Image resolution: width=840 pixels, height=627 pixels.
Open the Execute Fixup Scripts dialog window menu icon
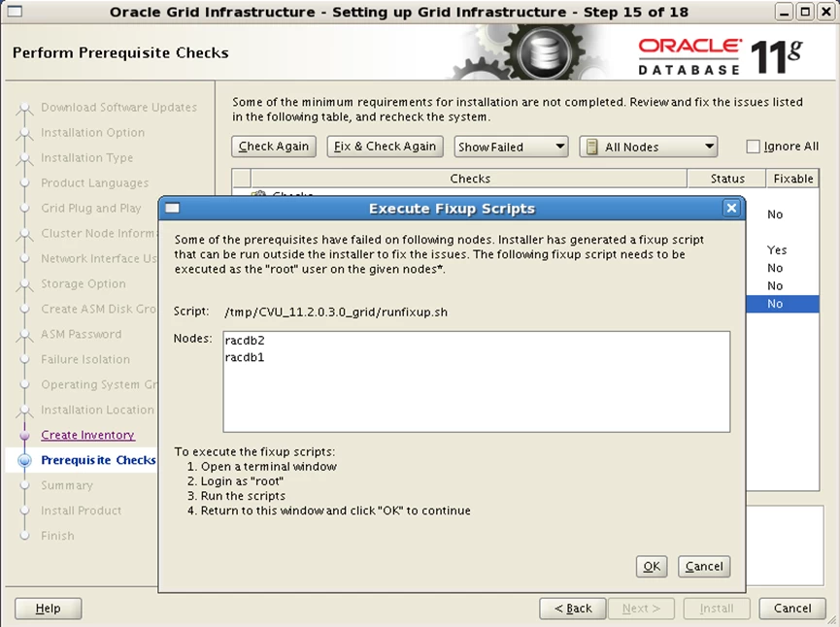[173, 209]
